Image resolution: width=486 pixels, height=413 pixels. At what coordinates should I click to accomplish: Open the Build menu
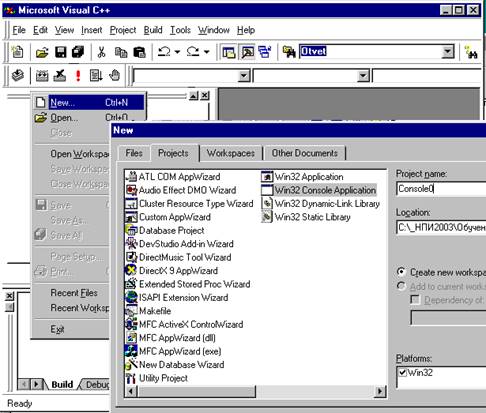pos(153,30)
